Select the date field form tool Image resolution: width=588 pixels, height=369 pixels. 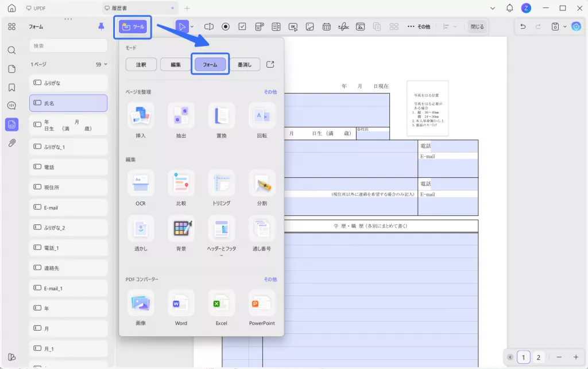click(326, 26)
